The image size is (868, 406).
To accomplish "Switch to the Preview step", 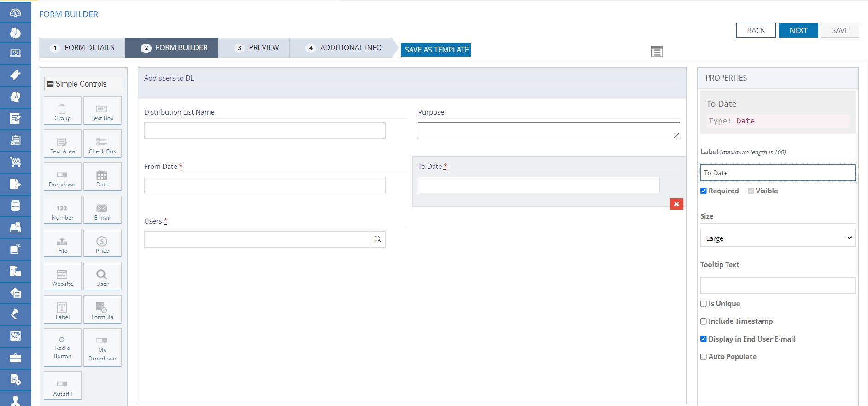I will [x=254, y=47].
